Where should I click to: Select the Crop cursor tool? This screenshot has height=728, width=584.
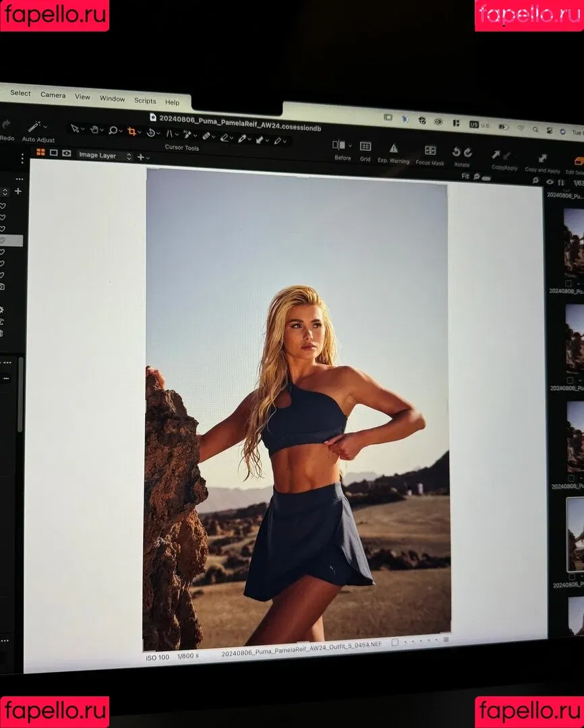coord(132,131)
